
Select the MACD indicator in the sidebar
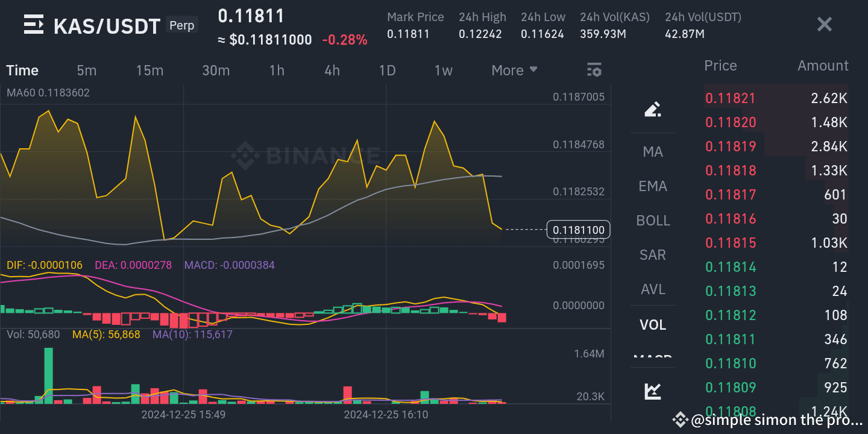[x=653, y=357]
